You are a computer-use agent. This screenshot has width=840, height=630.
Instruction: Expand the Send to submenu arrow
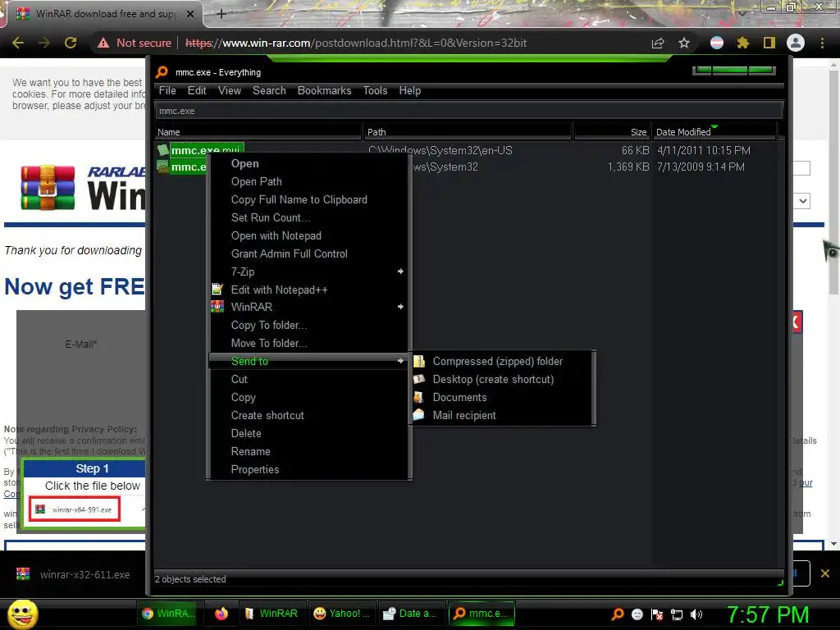[x=400, y=361]
